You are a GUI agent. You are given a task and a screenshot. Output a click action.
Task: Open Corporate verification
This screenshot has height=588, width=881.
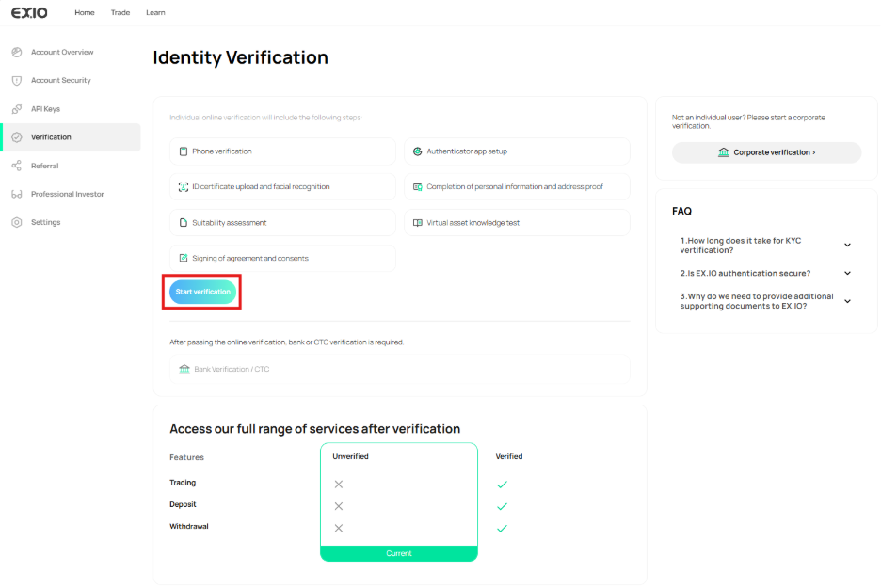pyautogui.click(x=766, y=152)
